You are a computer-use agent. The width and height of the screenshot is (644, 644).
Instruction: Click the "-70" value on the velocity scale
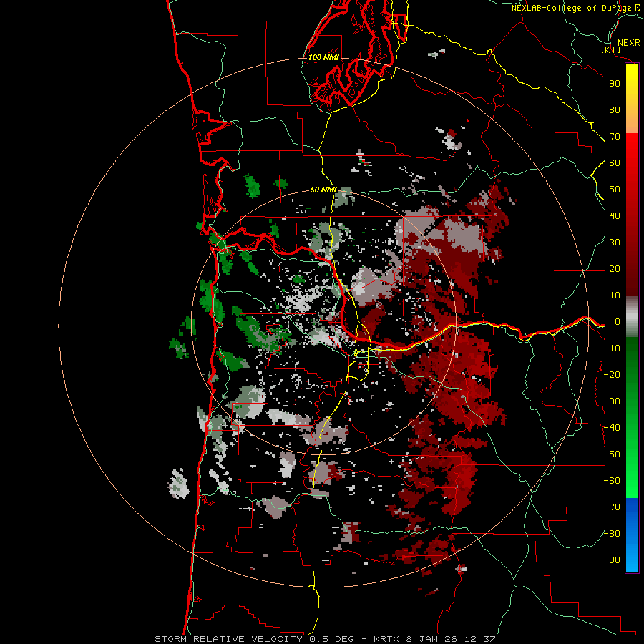pyautogui.click(x=612, y=507)
